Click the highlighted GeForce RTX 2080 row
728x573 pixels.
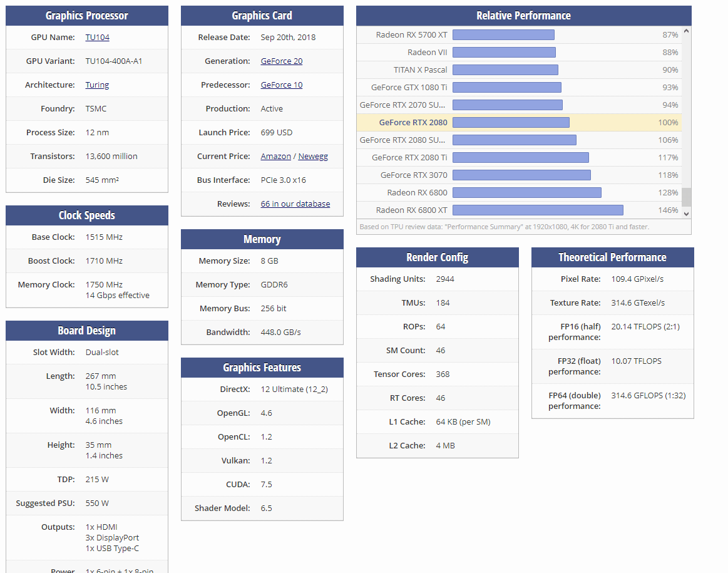pos(519,123)
